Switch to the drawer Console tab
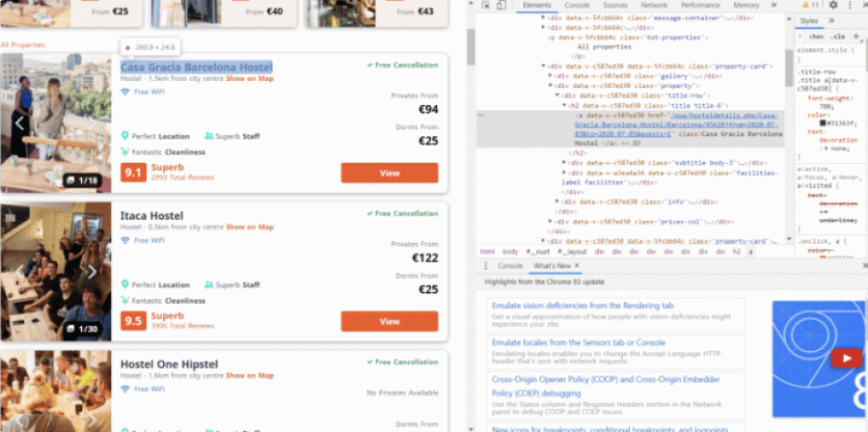This screenshot has height=432, width=868. click(510, 266)
